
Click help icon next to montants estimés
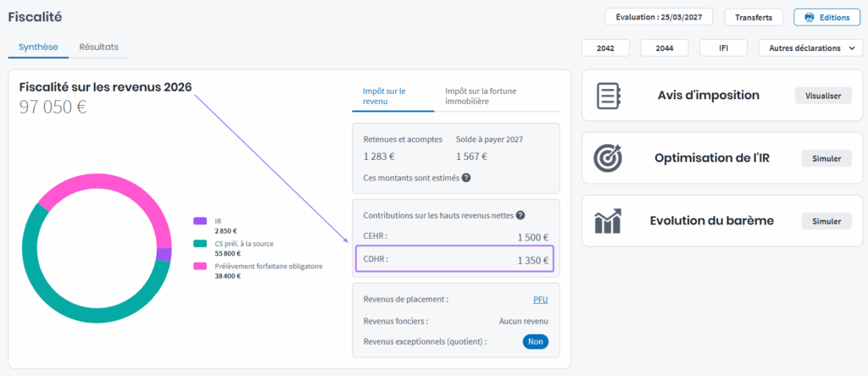[x=466, y=178]
